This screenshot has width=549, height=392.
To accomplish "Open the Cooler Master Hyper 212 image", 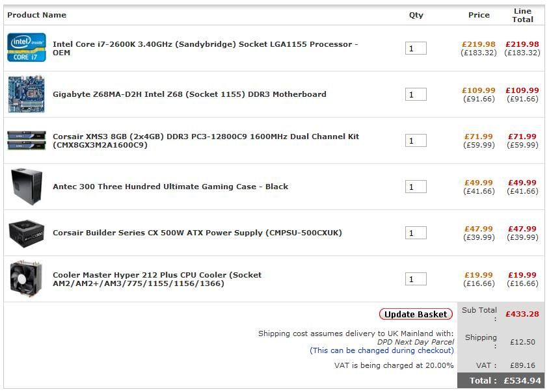I will coord(27,279).
